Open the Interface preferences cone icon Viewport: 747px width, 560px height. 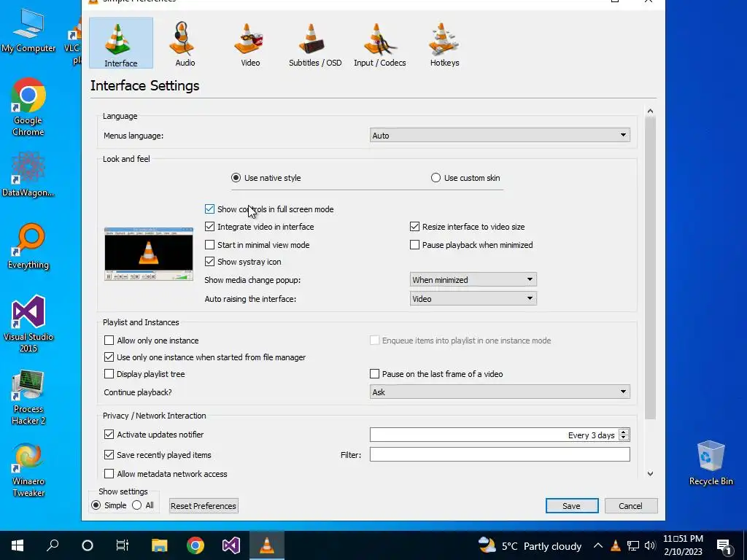coord(120,43)
